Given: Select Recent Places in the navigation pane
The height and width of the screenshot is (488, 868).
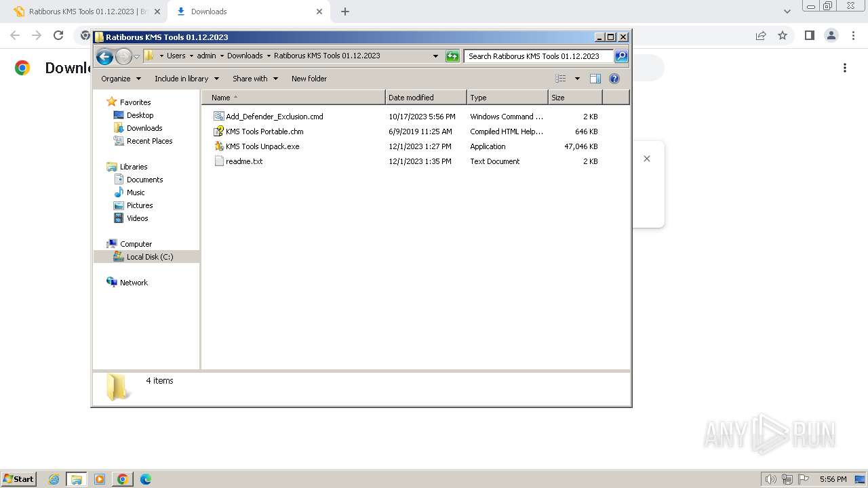Looking at the screenshot, I should (x=149, y=141).
